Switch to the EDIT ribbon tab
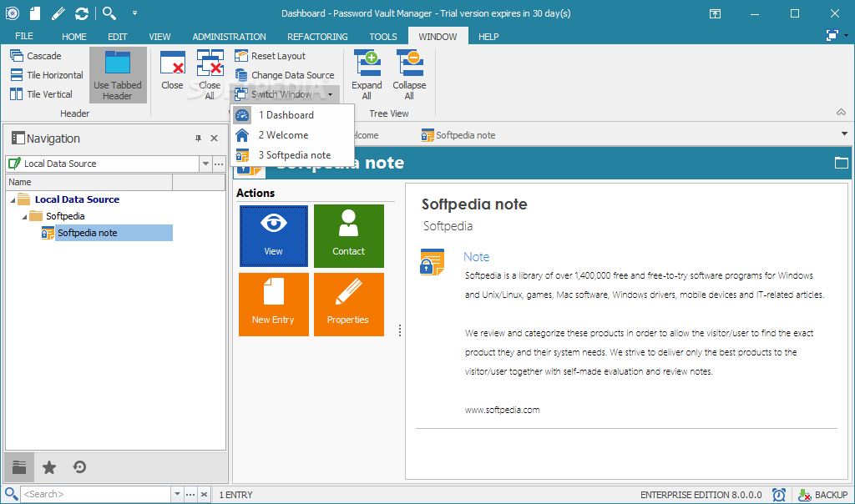Viewport: 855px width, 504px height. (117, 37)
